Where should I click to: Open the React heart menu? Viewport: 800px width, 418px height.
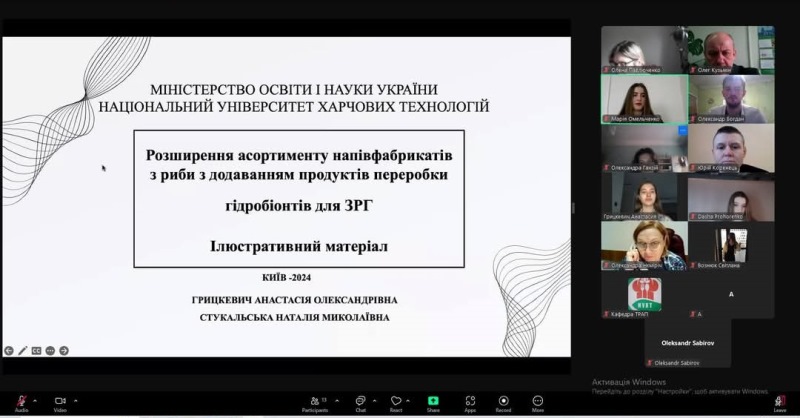396,403
